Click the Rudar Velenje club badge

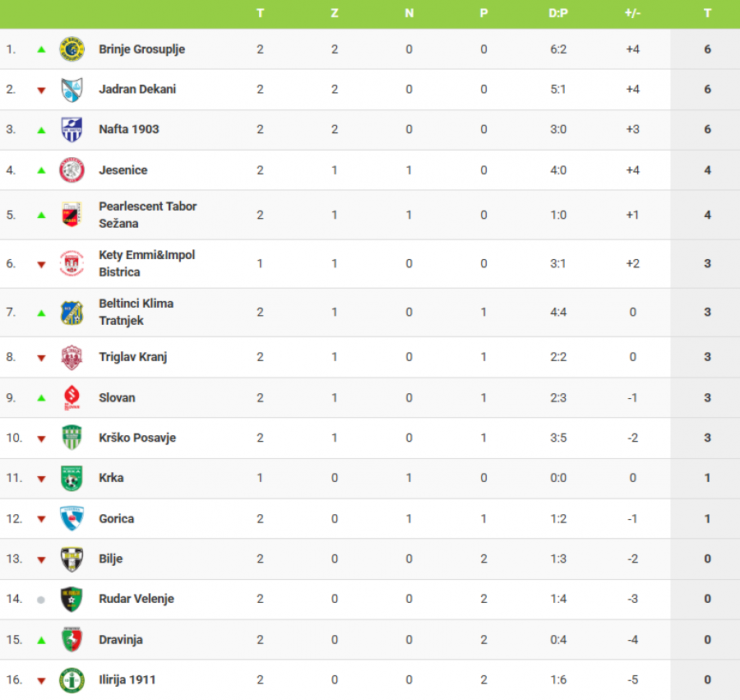click(72, 599)
